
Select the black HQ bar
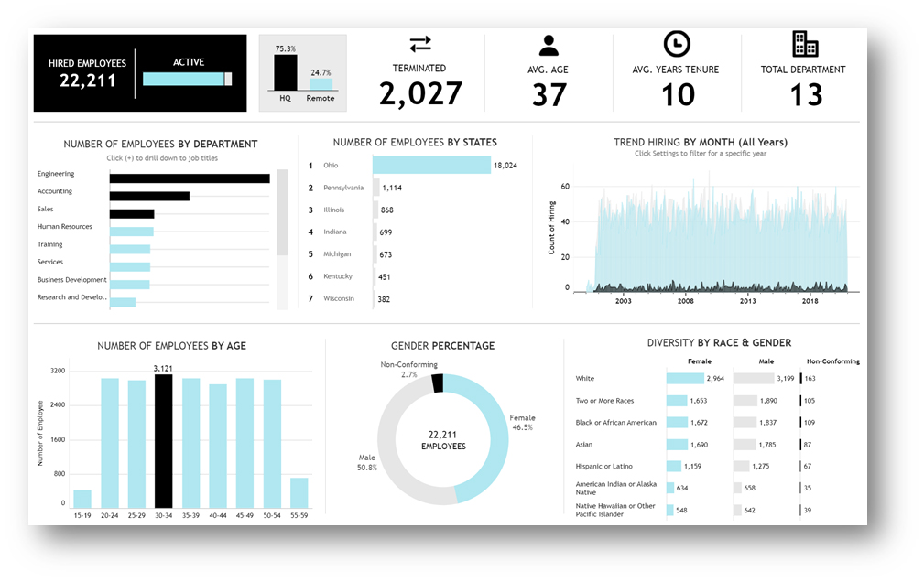coord(285,71)
